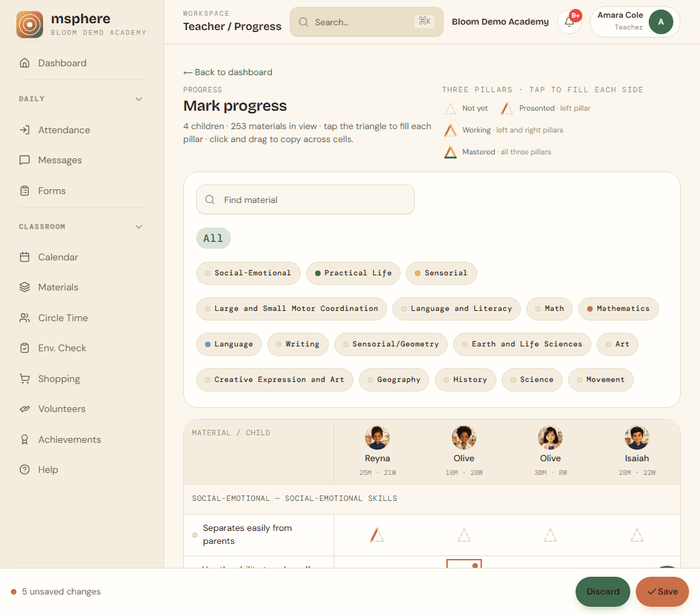Choose the Movement filter chip
Viewport: 700px width, 615px height.
point(600,380)
